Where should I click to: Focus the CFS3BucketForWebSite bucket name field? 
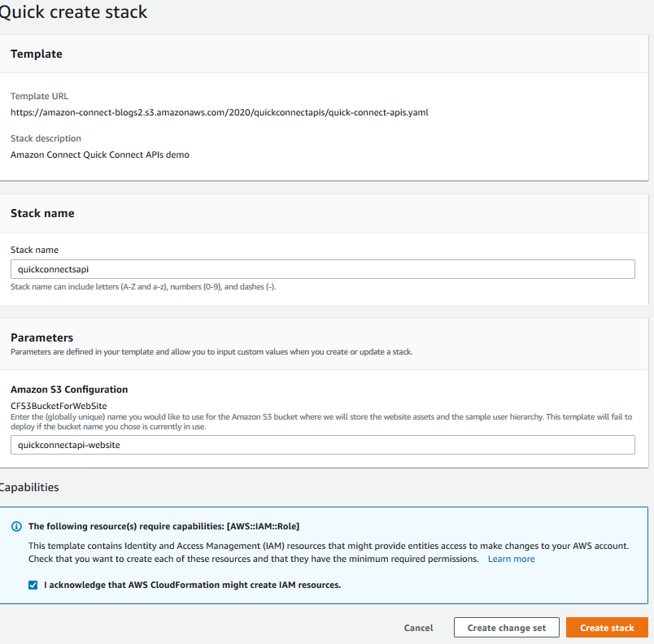323,445
